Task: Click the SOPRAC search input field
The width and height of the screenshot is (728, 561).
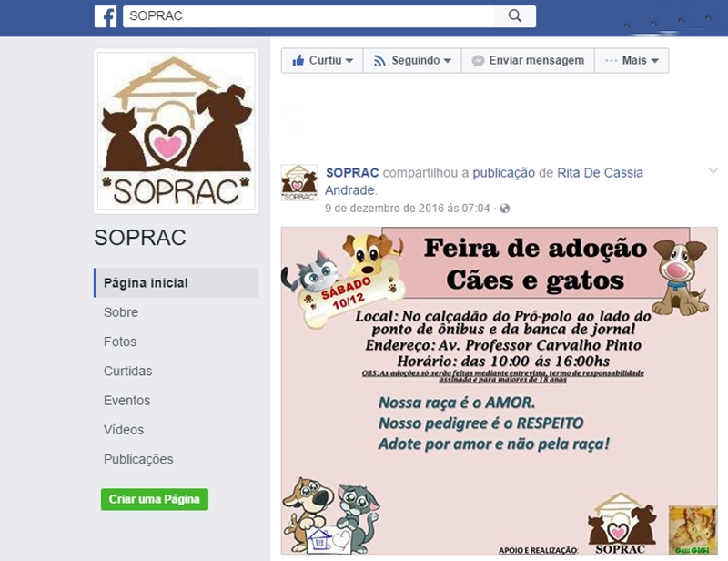Action: pyautogui.click(x=308, y=16)
